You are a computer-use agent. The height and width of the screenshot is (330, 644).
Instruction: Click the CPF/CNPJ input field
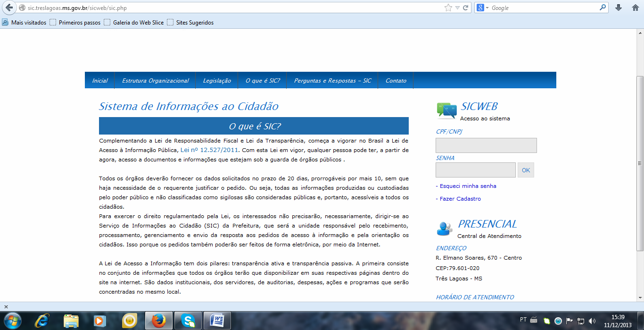point(486,145)
